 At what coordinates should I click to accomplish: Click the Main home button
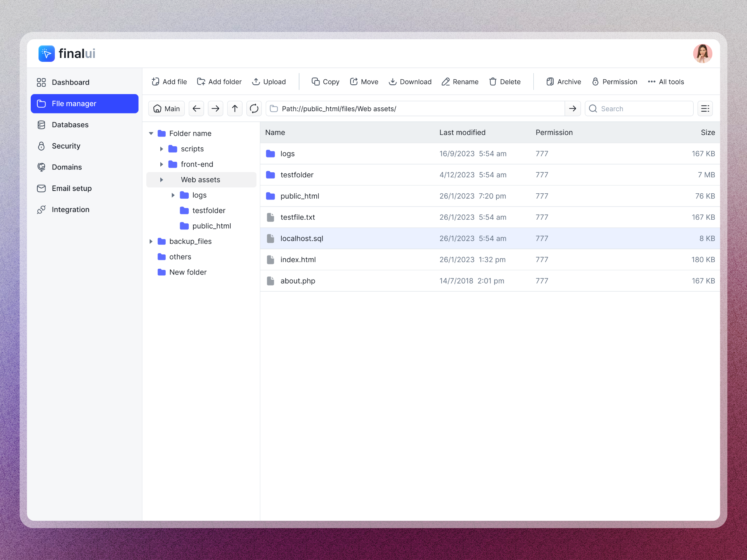coord(166,108)
